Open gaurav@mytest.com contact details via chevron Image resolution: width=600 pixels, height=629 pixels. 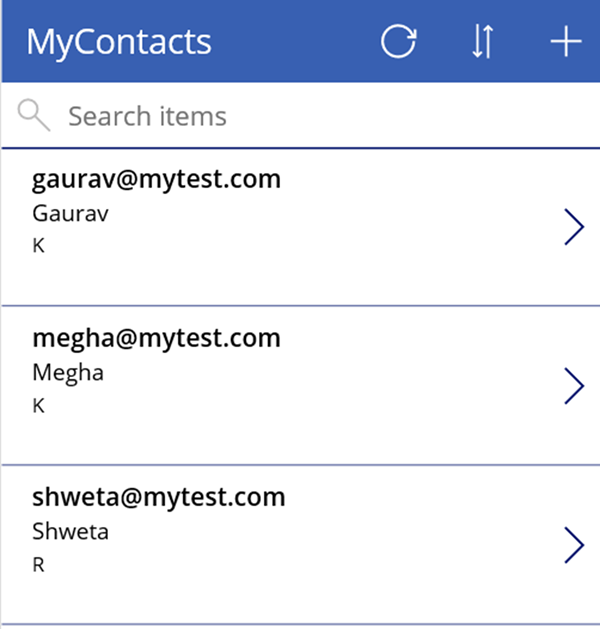click(573, 227)
